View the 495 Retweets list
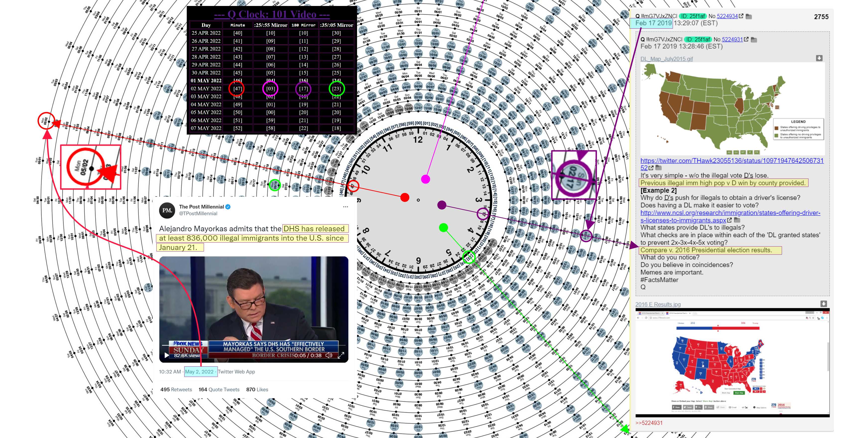Screen dimensions: 868x438 tap(176, 389)
